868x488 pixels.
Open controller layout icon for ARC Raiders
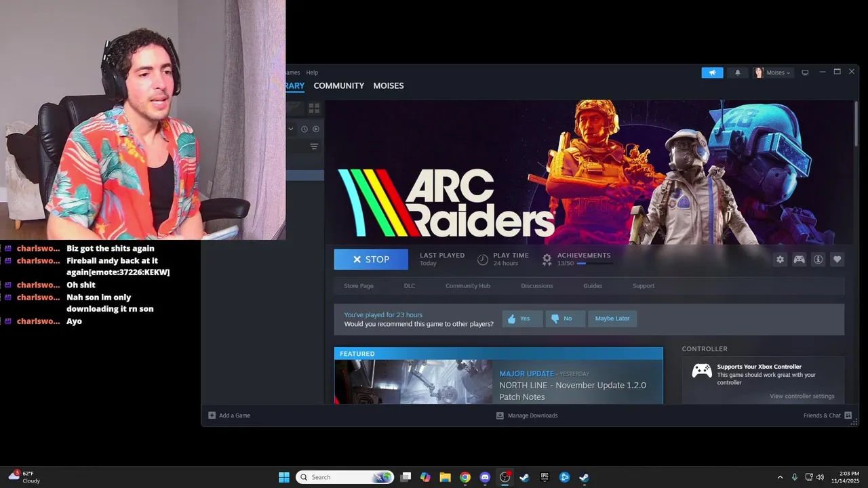(x=800, y=260)
